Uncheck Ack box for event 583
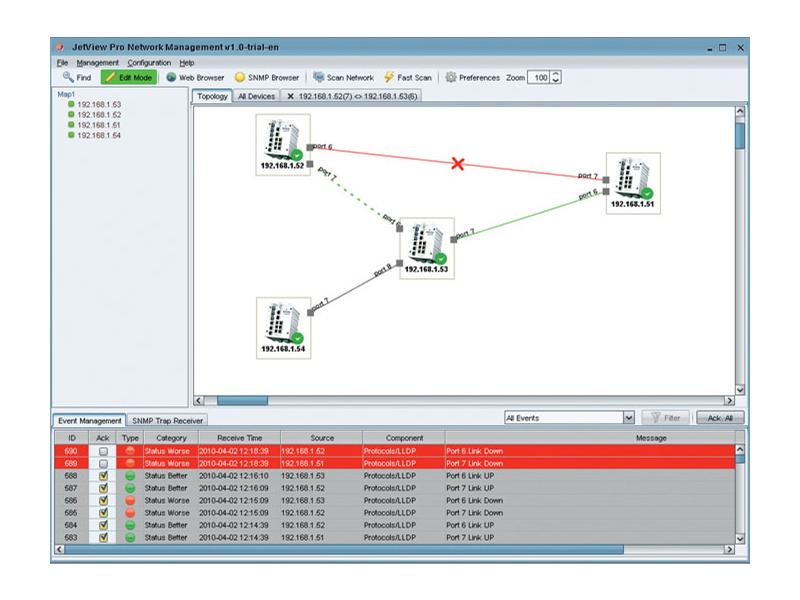 [x=103, y=537]
